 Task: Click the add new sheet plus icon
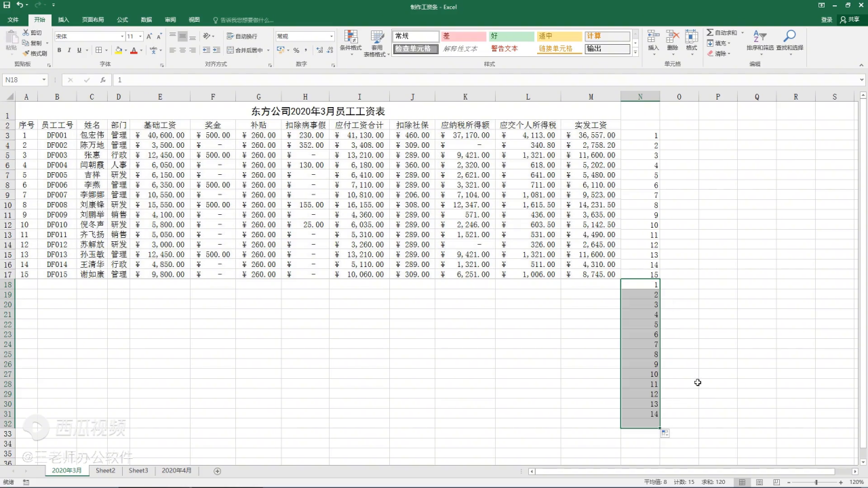tap(218, 470)
